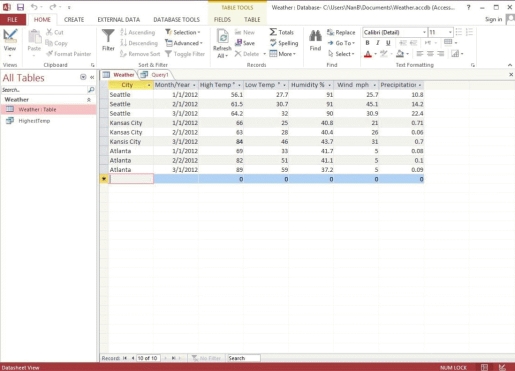Viewport: 515px width, 371px height.
Task: Toggle italic formatting
Action: click(x=378, y=43)
